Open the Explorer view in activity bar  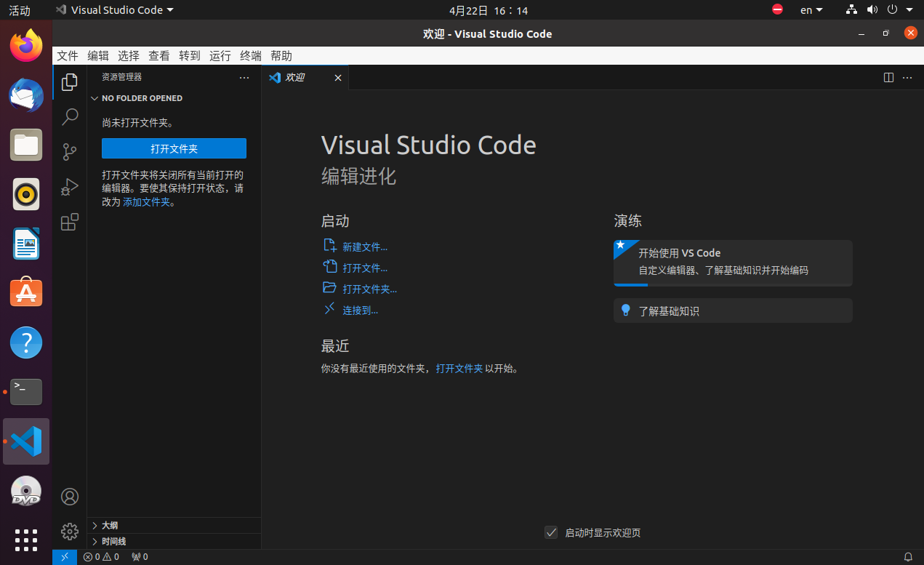pyautogui.click(x=70, y=82)
